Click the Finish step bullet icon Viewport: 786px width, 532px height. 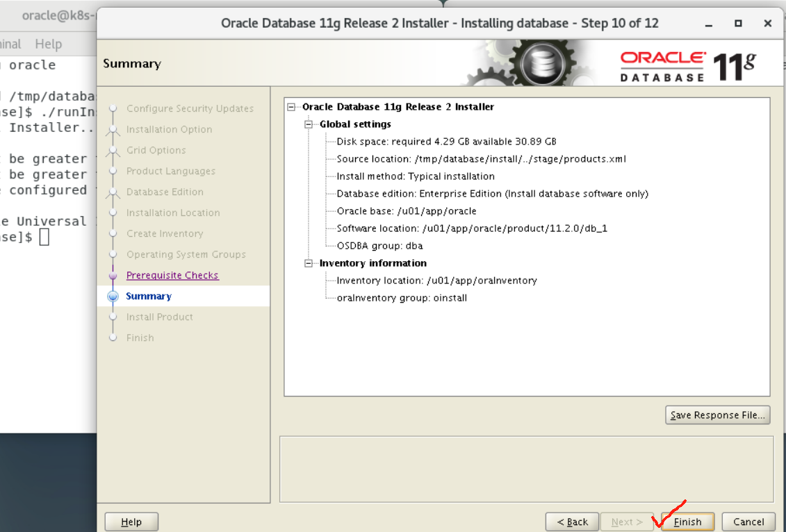[113, 338]
